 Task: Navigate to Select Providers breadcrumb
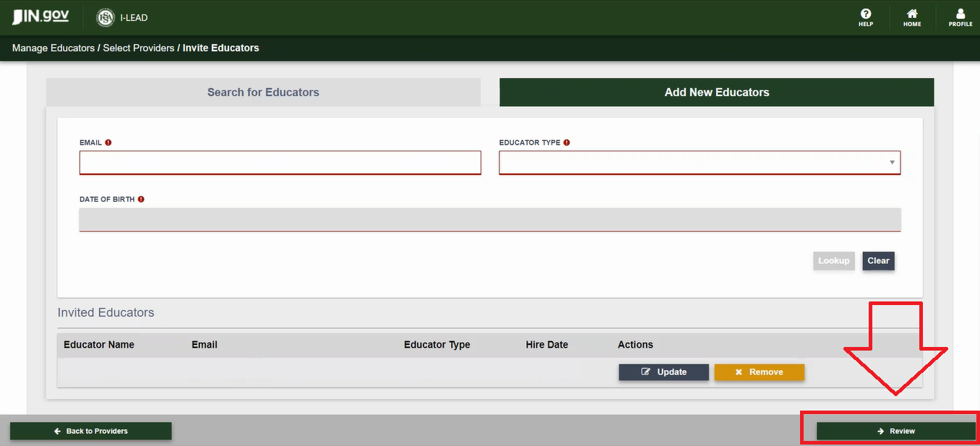[x=139, y=48]
